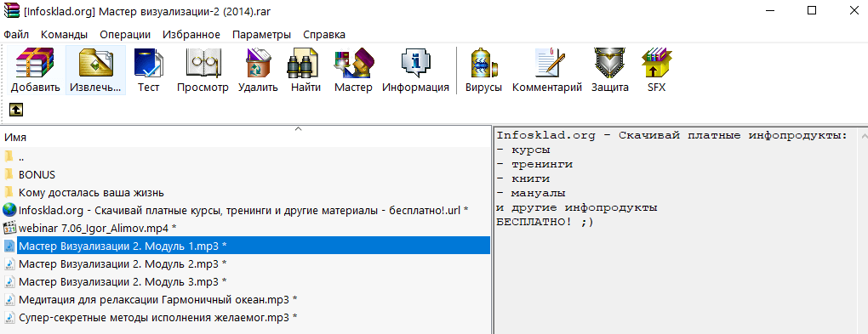
Task: Select the Infosklad.org .url file name
Action: coord(243,210)
